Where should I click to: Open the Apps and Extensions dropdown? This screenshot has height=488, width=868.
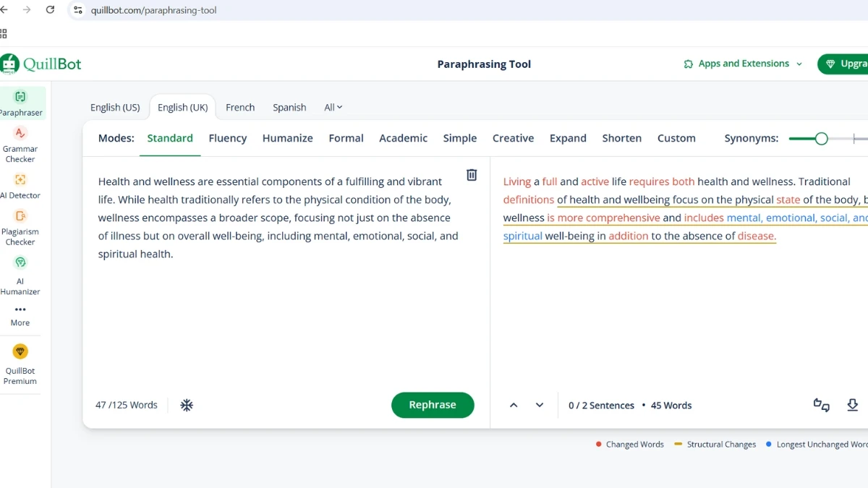(742, 64)
